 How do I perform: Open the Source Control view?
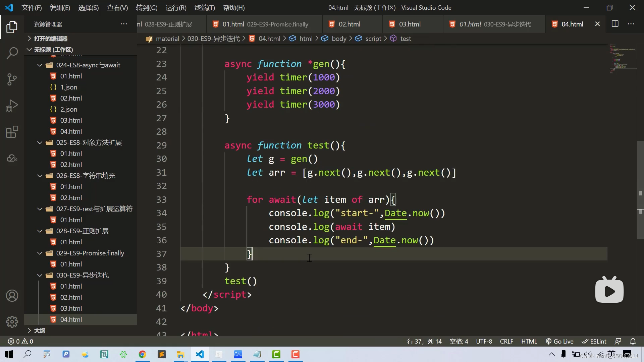(x=12, y=79)
